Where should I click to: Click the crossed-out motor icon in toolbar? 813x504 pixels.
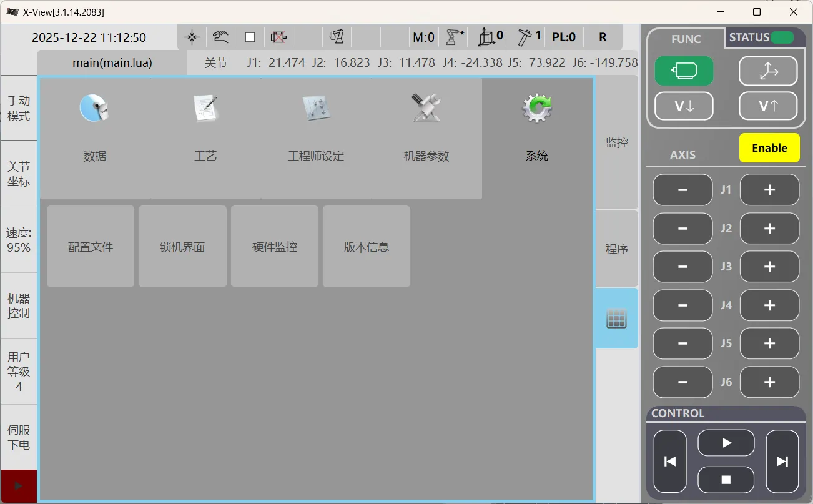click(x=278, y=37)
